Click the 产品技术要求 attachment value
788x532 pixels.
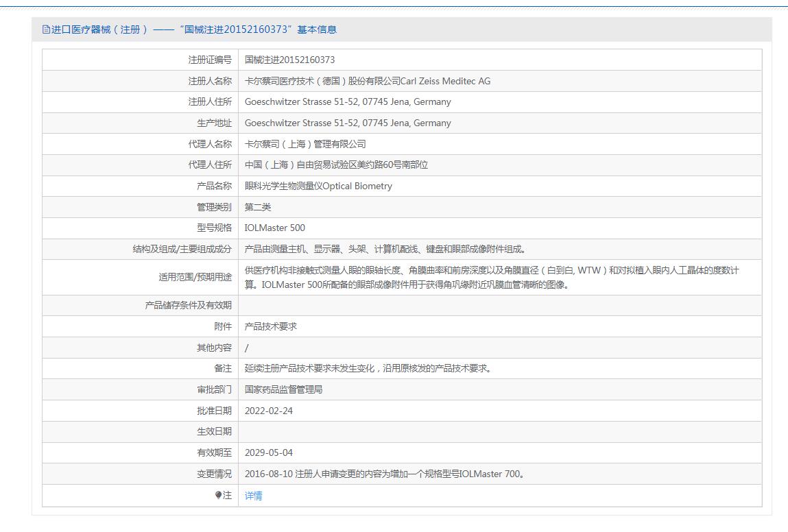click(271, 326)
